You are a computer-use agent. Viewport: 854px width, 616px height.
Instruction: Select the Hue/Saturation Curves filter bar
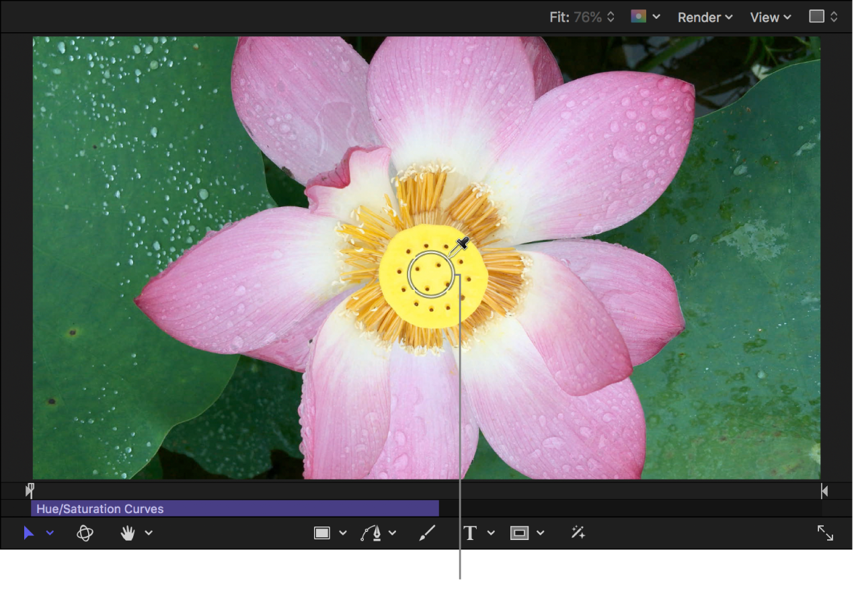234,508
